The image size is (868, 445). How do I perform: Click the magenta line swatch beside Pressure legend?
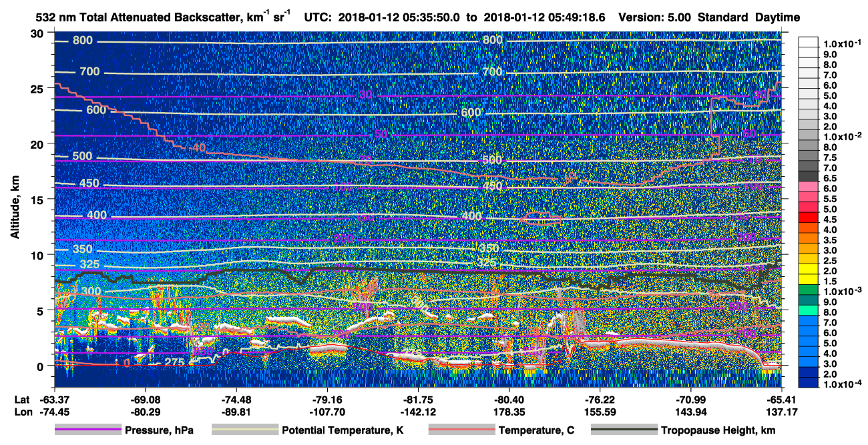[x=88, y=430]
